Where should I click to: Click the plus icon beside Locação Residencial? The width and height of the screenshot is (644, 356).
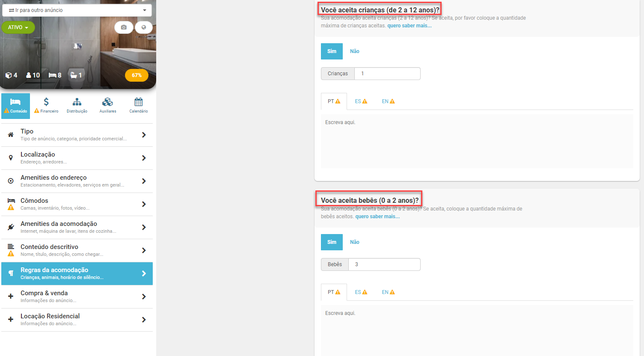11,320
